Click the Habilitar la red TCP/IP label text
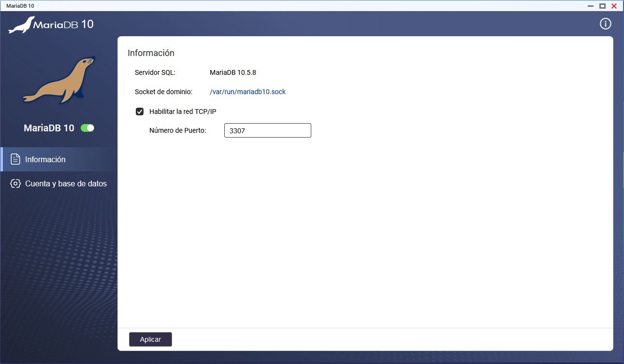 pyautogui.click(x=183, y=112)
